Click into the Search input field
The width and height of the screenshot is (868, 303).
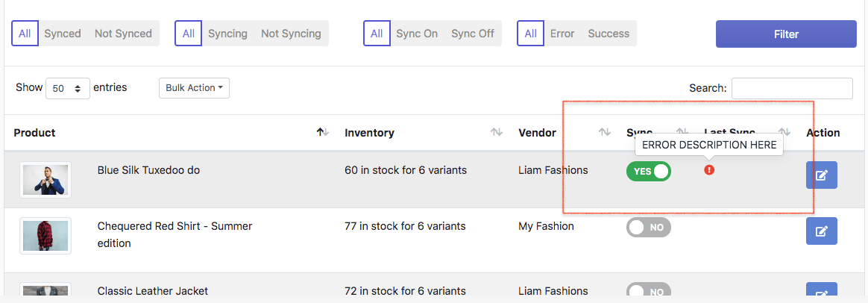click(x=791, y=88)
